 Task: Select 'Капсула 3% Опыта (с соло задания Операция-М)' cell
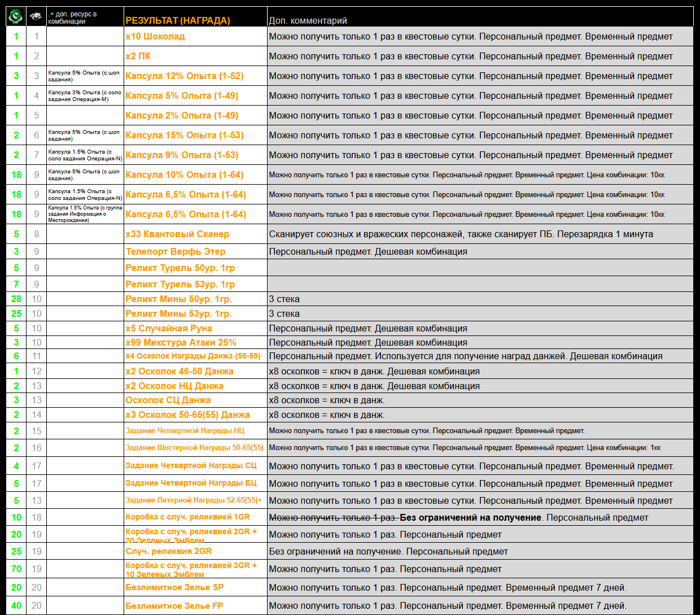85,95
